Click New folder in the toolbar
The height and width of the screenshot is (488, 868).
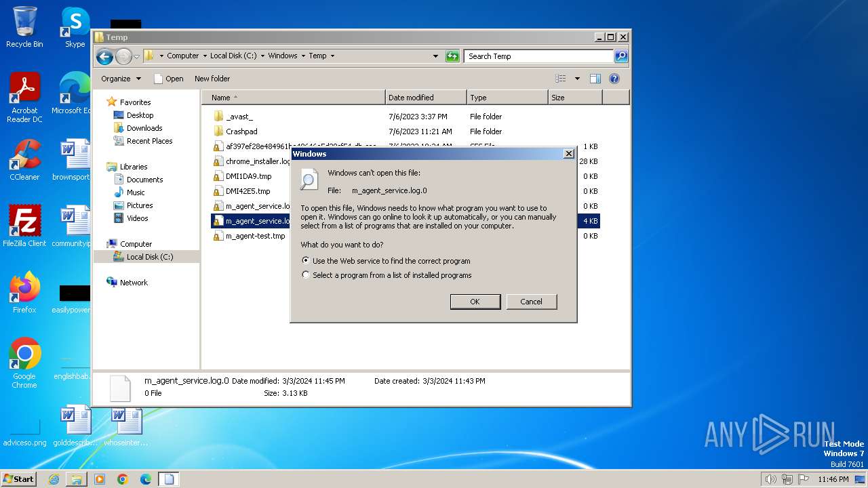(x=212, y=79)
